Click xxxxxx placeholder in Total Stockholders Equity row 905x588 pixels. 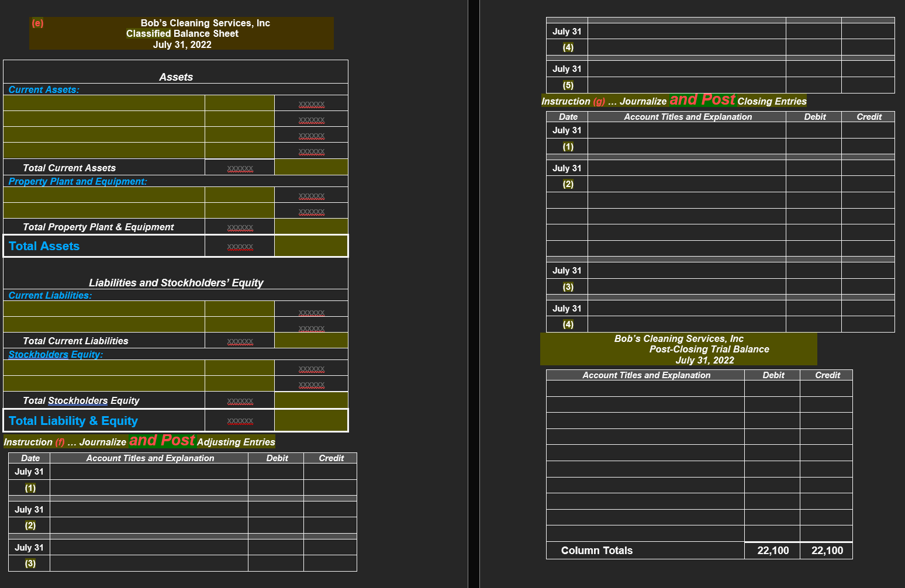click(x=240, y=401)
